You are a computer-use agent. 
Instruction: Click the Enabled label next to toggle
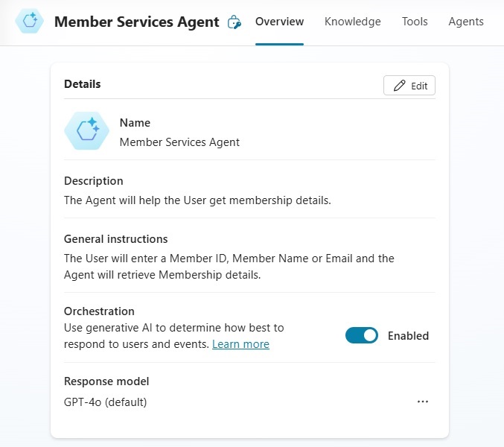point(408,336)
